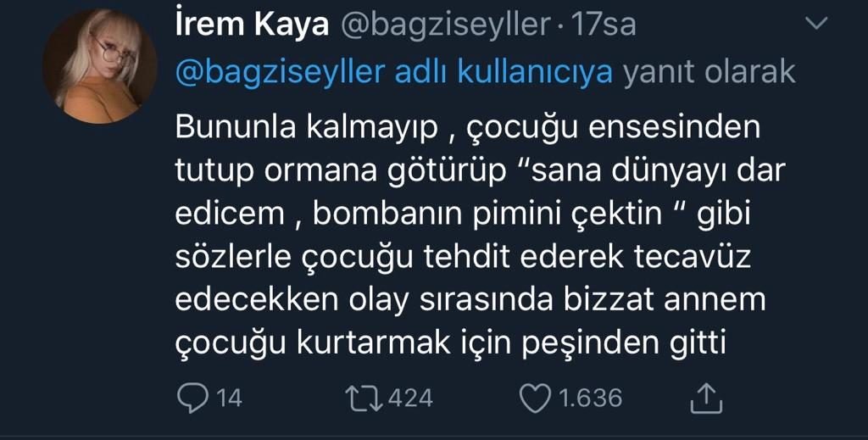Open the 17sa timestamp link
This screenshot has width=868, height=440.
click(604, 25)
